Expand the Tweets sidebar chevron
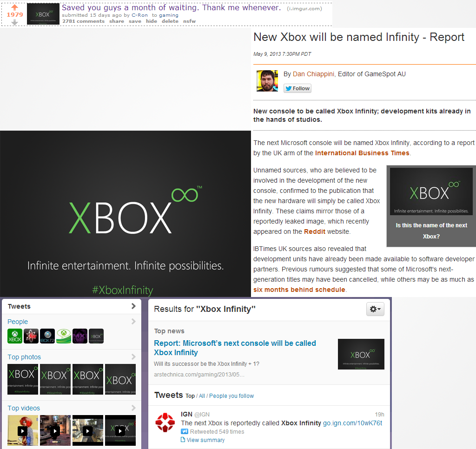The image size is (476, 449). pyautogui.click(x=133, y=306)
